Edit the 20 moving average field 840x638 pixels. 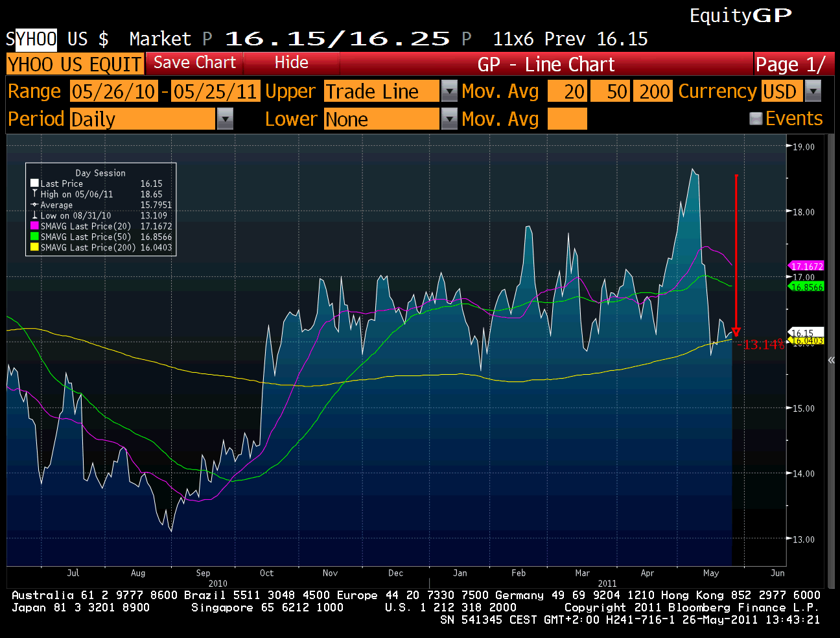coord(567,91)
